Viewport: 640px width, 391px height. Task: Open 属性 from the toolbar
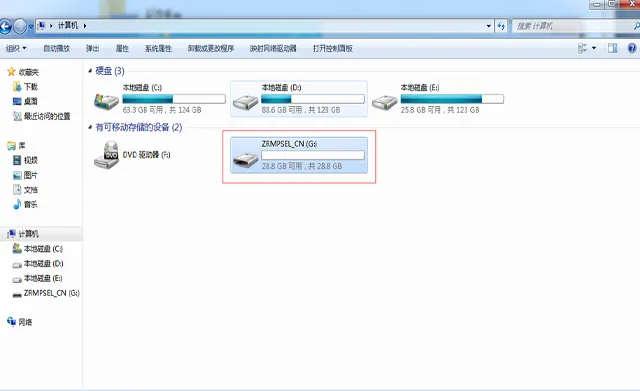(122, 49)
